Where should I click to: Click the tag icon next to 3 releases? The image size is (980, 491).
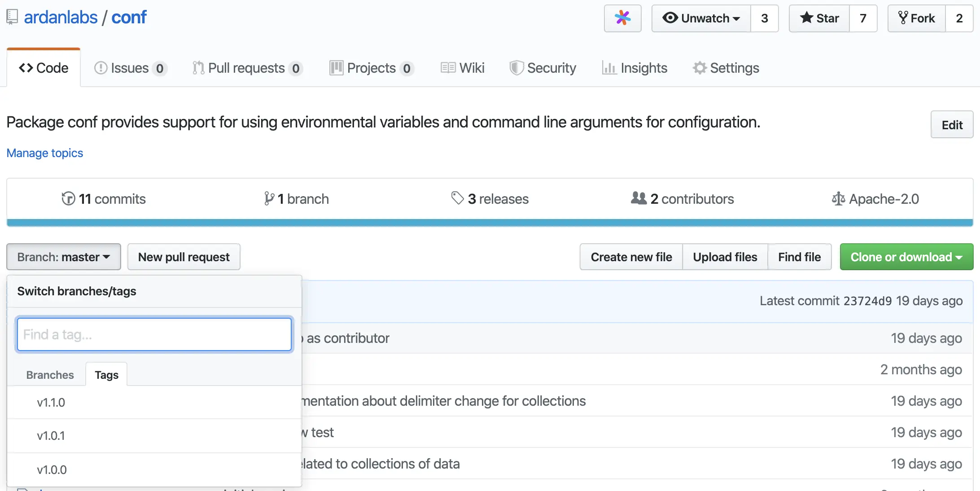coord(457,198)
